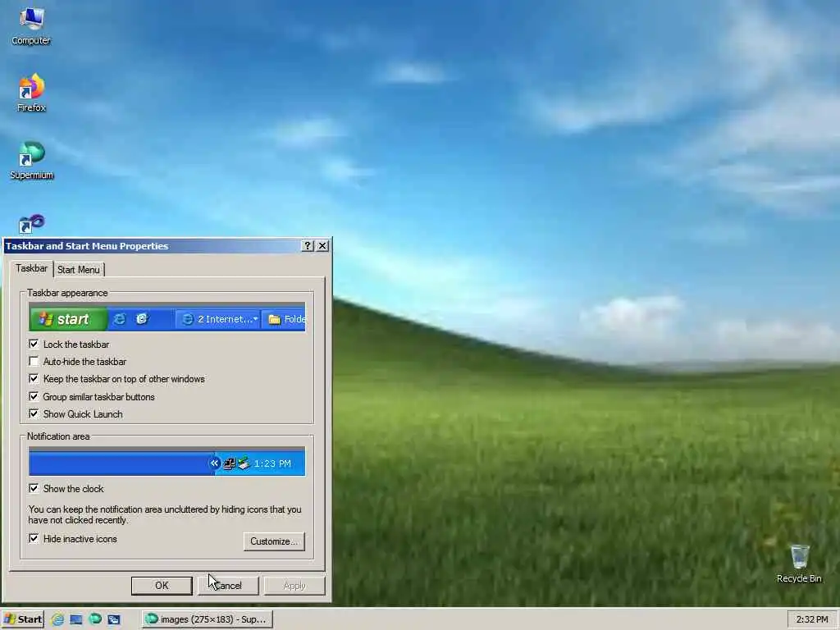
Task: Open the Recycle Bin icon
Action: click(x=799, y=564)
